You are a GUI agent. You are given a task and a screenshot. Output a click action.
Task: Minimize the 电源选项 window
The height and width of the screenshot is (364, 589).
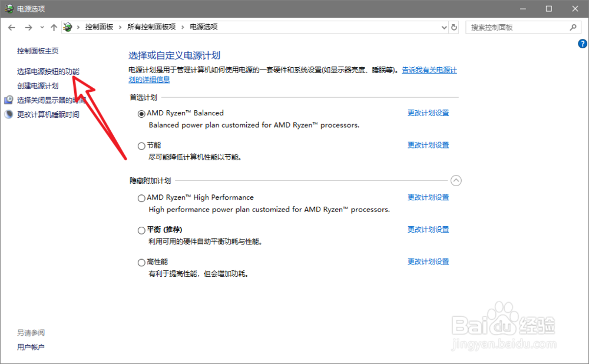point(523,9)
